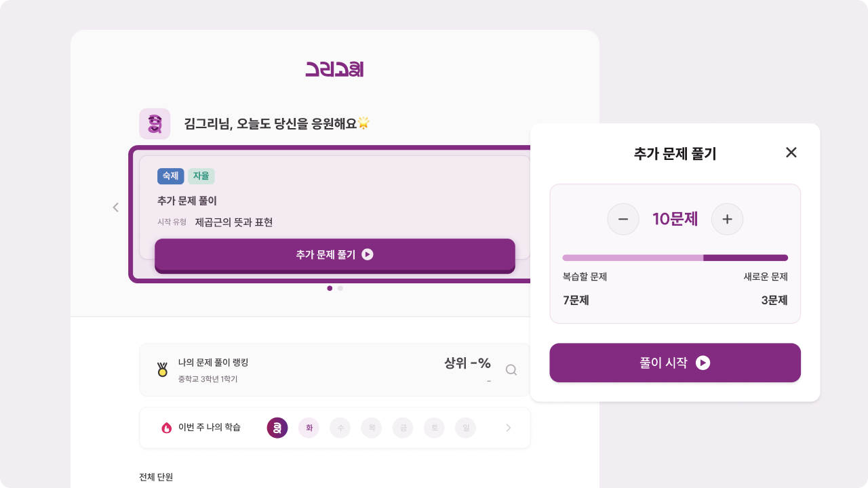
Task: Click the plus button to increase problems
Action: coord(727,219)
